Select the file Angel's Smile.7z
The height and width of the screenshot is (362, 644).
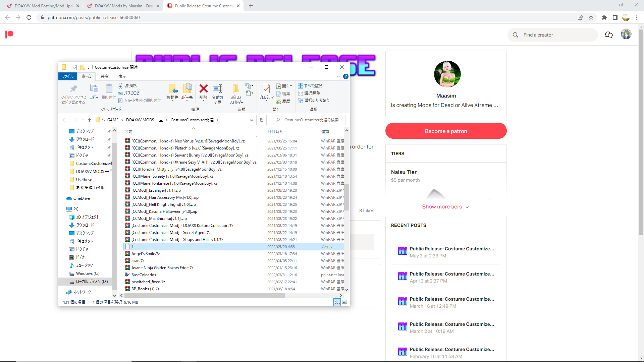tap(146, 254)
